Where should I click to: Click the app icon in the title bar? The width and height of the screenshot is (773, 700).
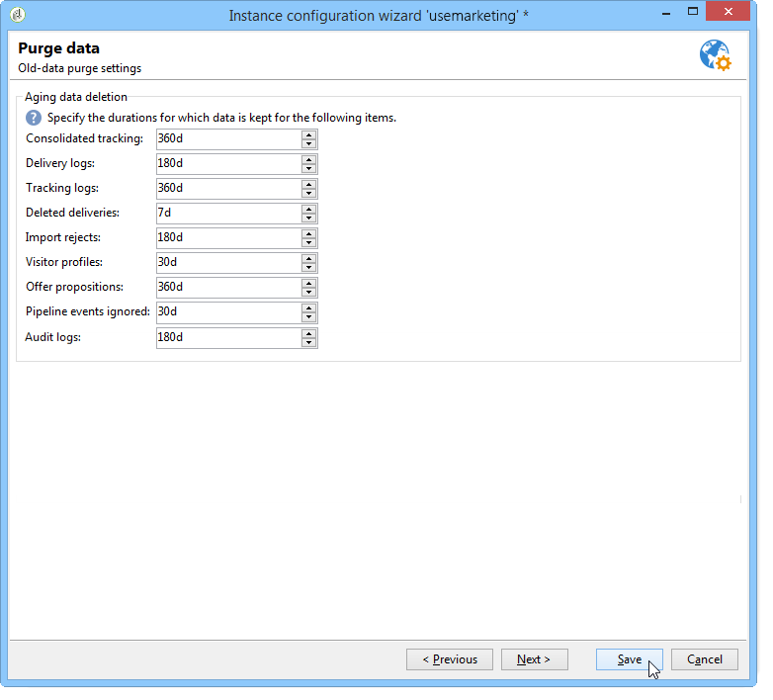[18, 15]
